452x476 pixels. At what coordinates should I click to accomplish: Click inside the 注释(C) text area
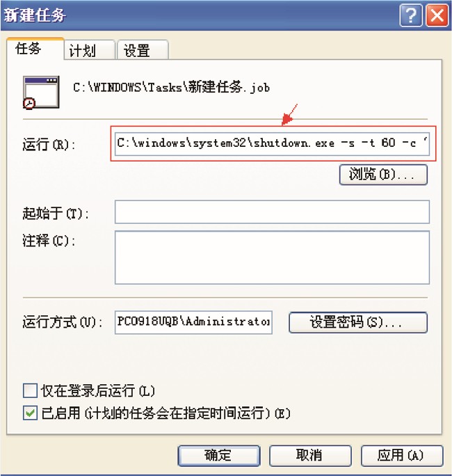click(x=272, y=257)
